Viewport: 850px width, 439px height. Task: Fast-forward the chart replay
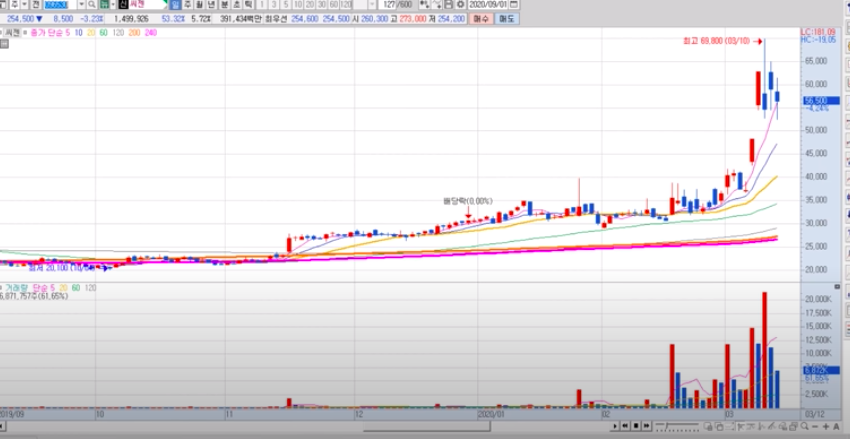click(646, 426)
